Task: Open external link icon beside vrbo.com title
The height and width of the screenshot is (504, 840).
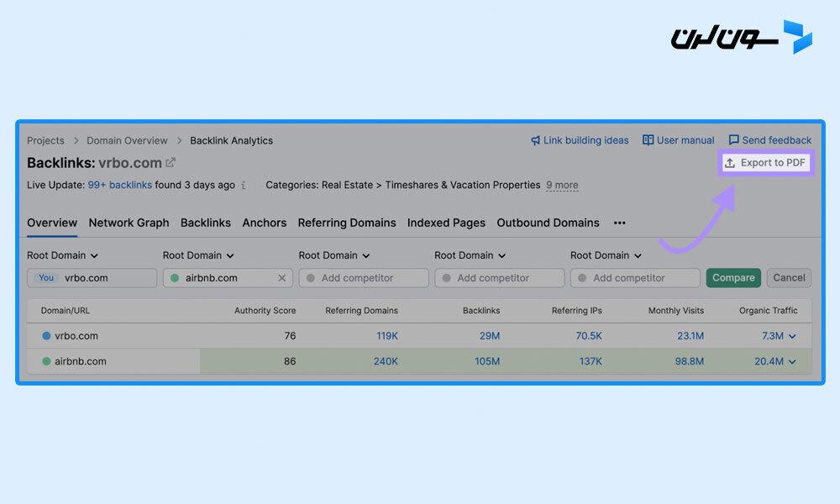Action: pos(171,162)
